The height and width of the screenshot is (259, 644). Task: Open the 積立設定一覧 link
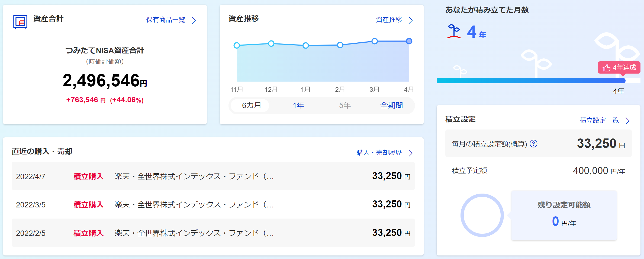click(599, 120)
